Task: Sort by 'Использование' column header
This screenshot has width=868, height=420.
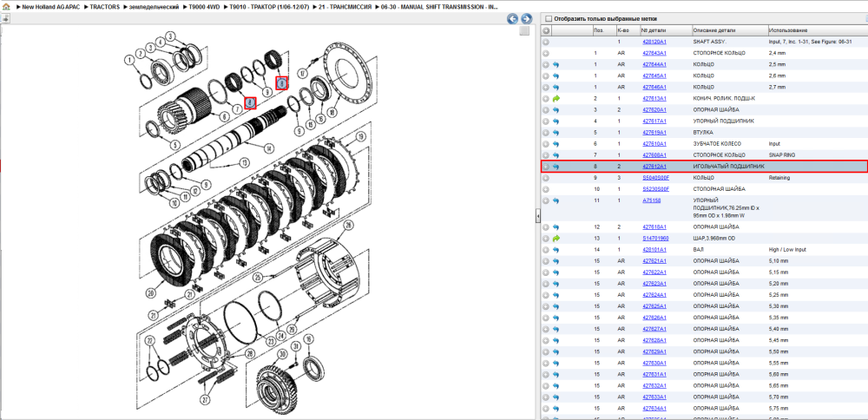Action: (x=817, y=30)
